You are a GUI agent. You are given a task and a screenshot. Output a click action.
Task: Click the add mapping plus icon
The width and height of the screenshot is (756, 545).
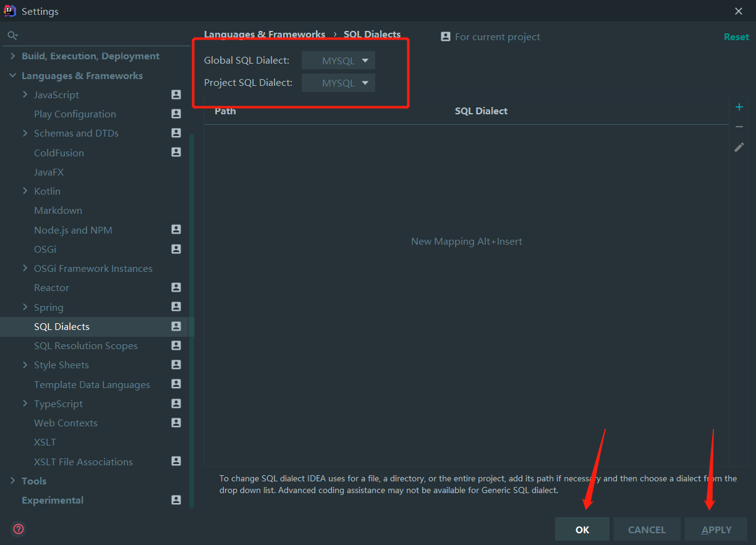coord(739,107)
